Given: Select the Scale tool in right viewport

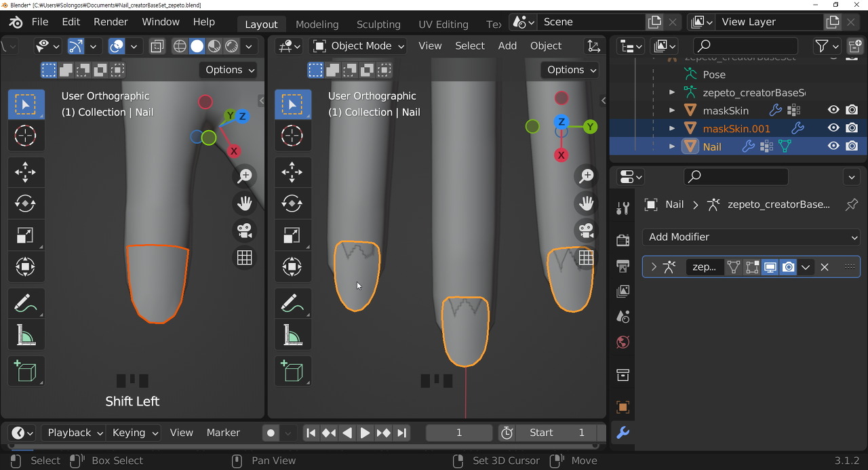Looking at the screenshot, I should coord(292,235).
